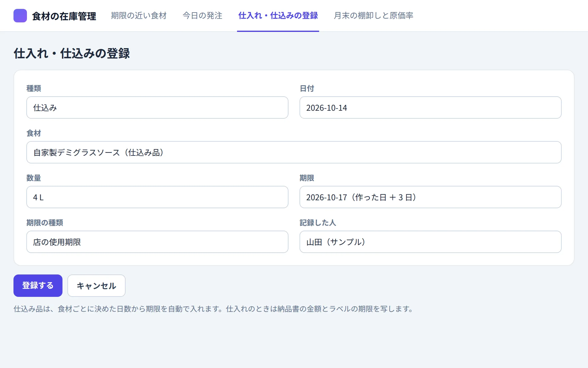Click the 食材の在庫管理 app title
This screenshot has width=588, height=368.
64,16
